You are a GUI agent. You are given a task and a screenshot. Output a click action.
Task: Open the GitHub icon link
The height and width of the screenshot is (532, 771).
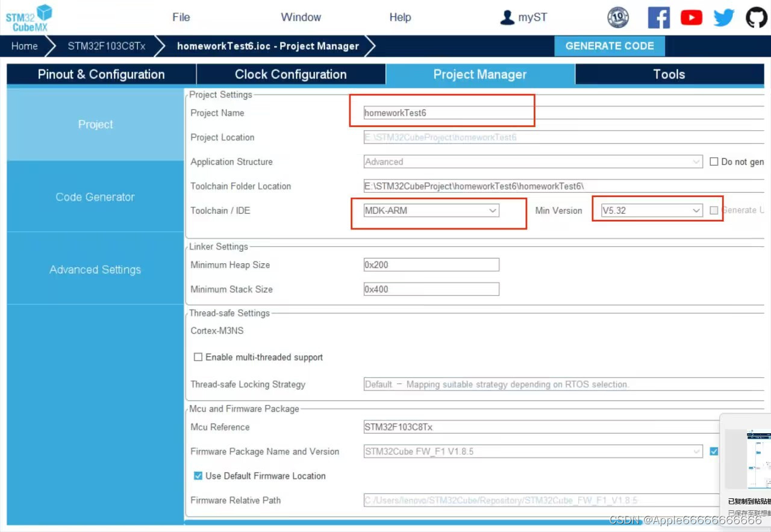point(757,17)
